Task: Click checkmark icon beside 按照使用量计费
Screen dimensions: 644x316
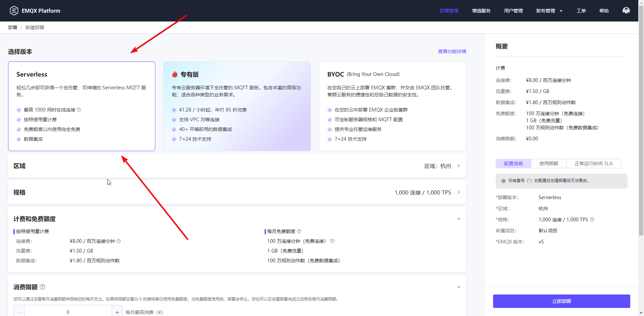Action: click(x=19, y=120)
